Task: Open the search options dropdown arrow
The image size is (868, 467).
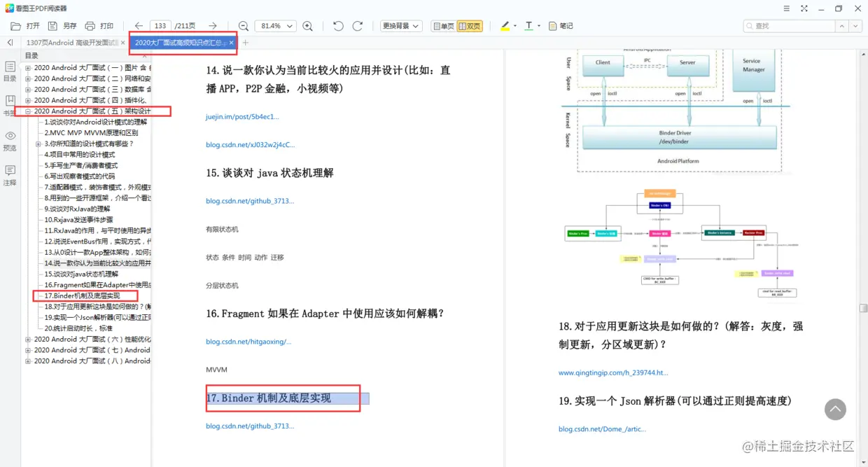Action: click(855, 26)
